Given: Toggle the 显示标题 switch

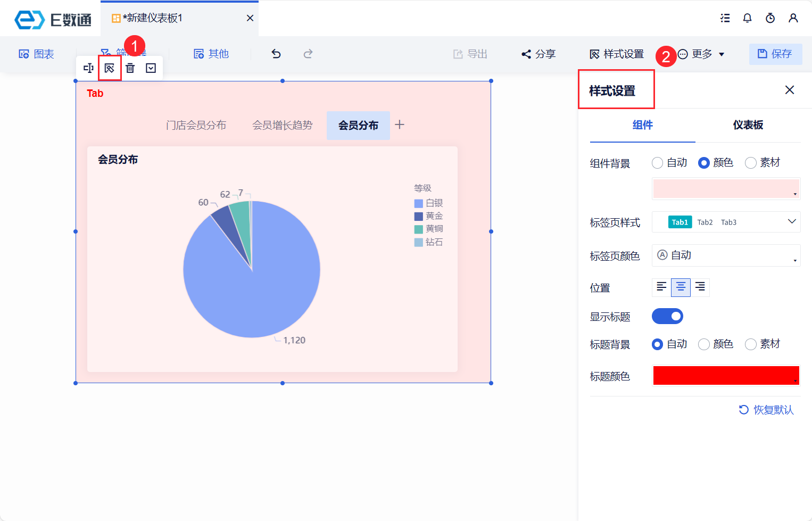Looking at the screenshot, I should (x=667, y=316).
